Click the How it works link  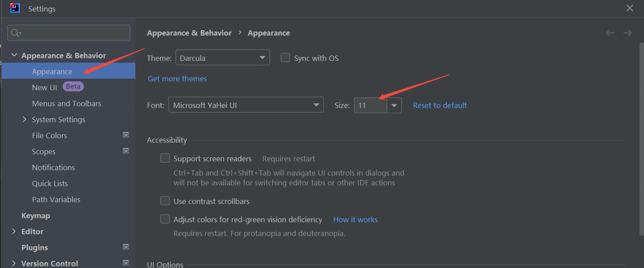pos(355,220)
